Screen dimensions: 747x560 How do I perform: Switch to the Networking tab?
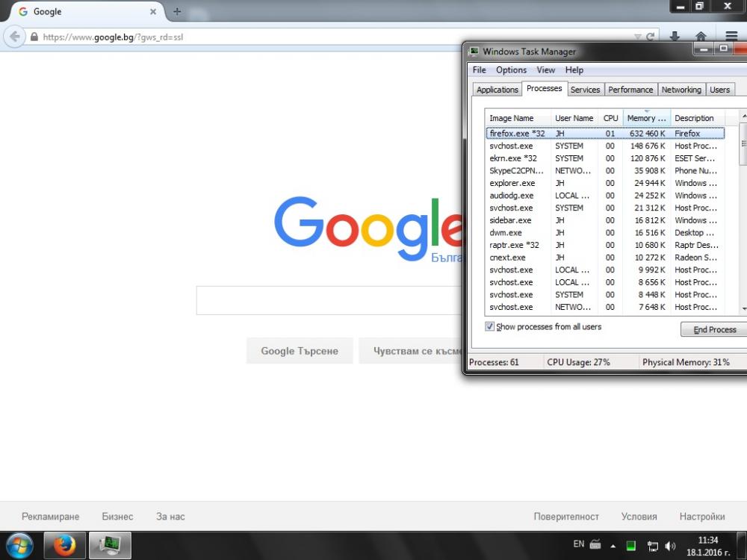[x=681, y=90]
